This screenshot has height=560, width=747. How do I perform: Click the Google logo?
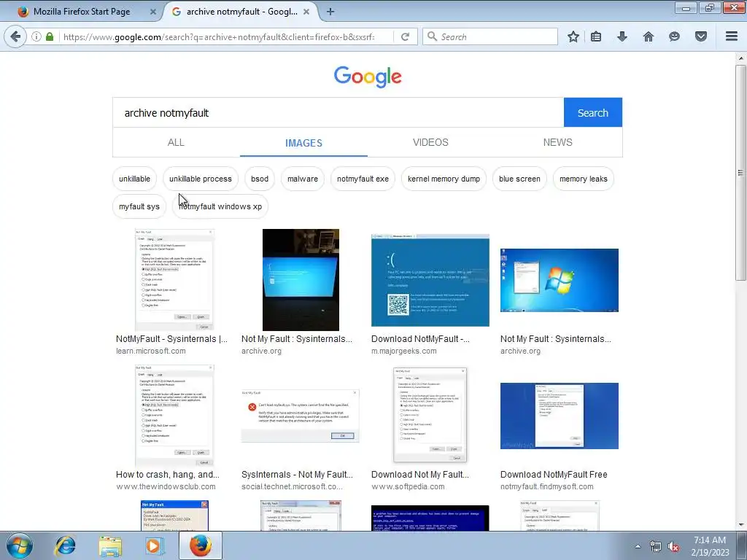pos(368,77)
